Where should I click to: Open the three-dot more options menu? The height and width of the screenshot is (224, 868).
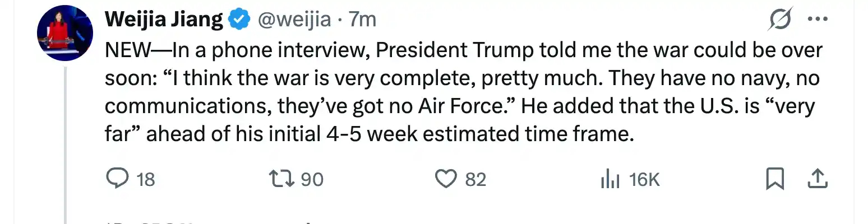click(816, 20)
